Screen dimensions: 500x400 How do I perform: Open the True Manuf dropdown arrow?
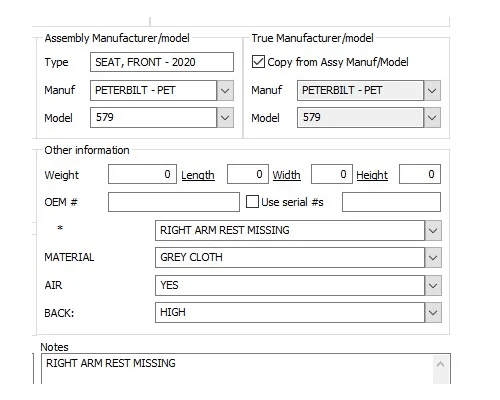point(432,90)
